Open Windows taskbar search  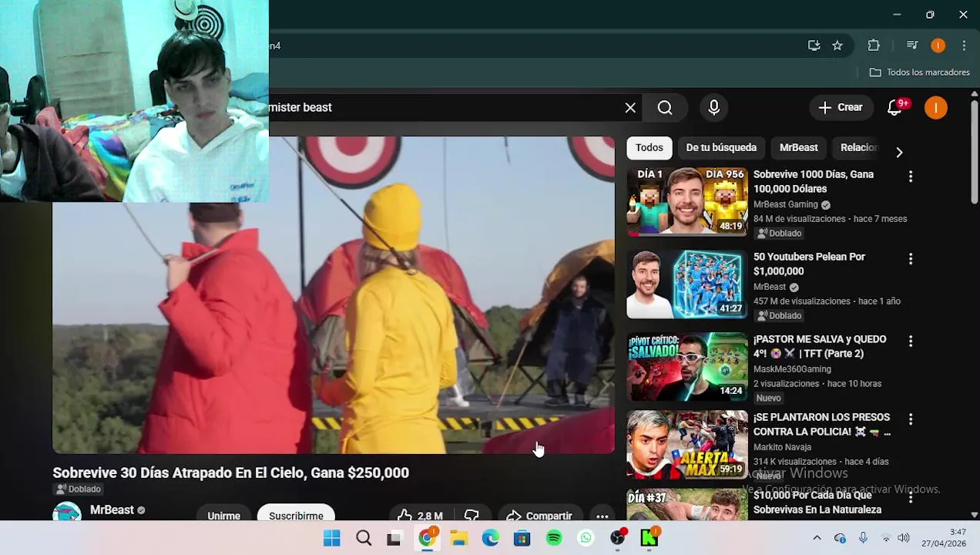click(364, 538)
